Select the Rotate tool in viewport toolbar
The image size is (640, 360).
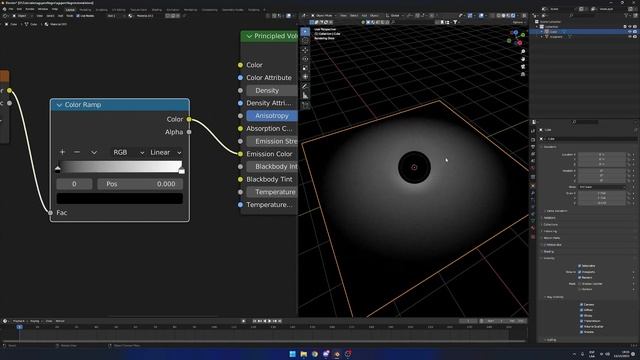pos(305,59)
